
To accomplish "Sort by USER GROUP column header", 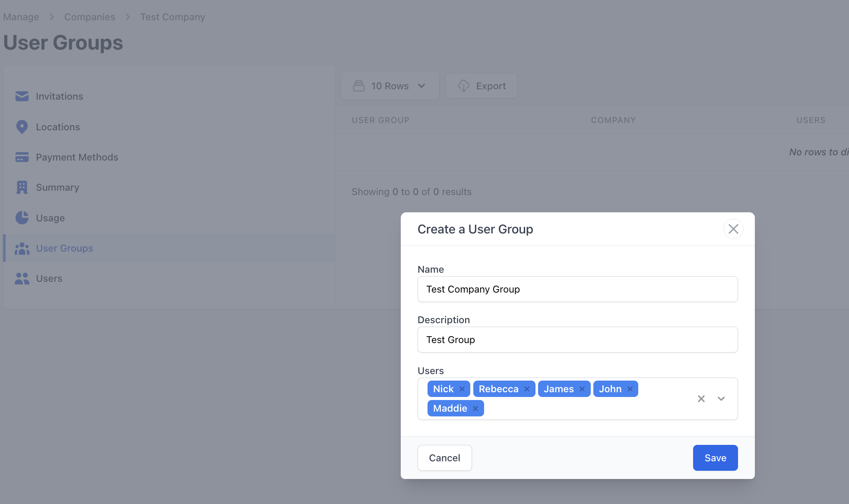I will tap(380, 120).
